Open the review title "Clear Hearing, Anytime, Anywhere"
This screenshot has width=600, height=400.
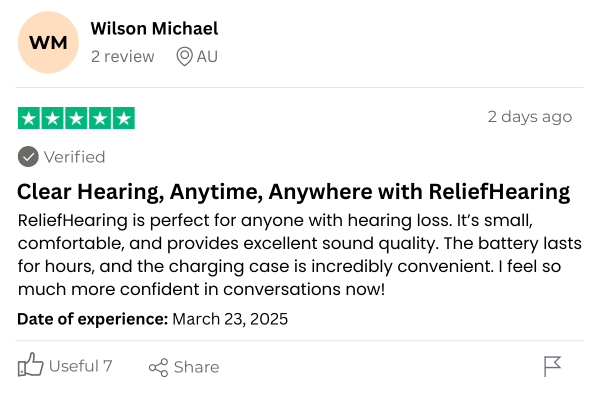click(294, 191)
